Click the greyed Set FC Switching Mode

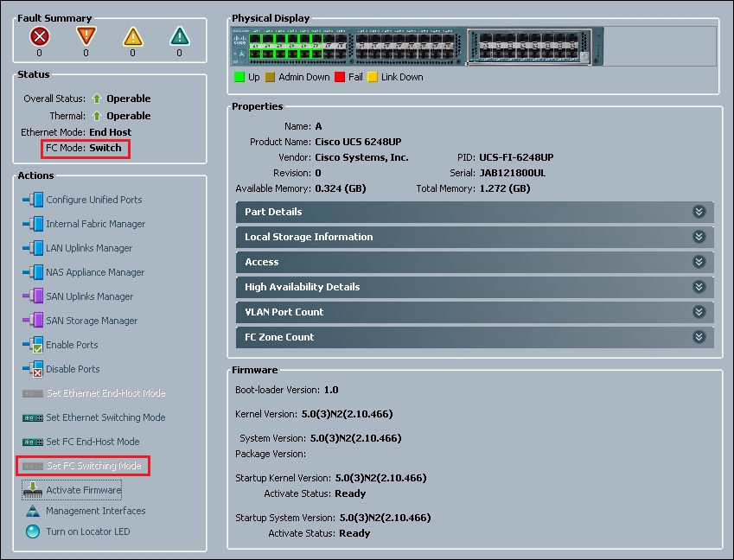click(93, 466)
